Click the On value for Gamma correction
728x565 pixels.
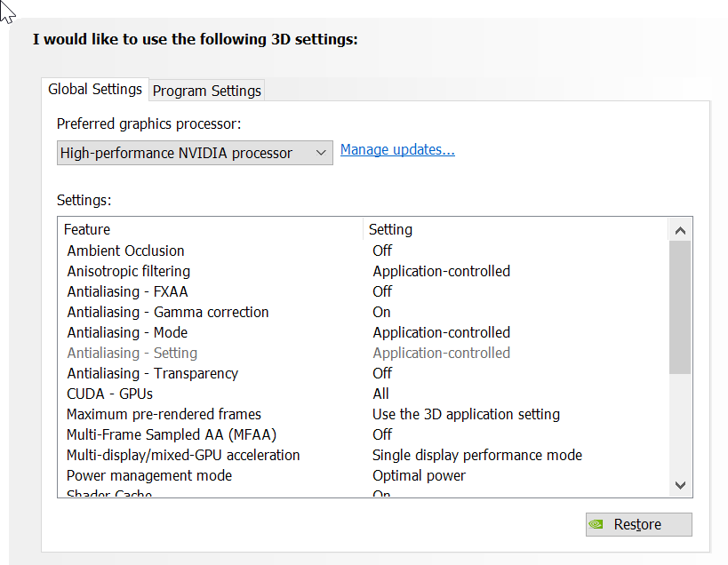click(x=381, y=312)
